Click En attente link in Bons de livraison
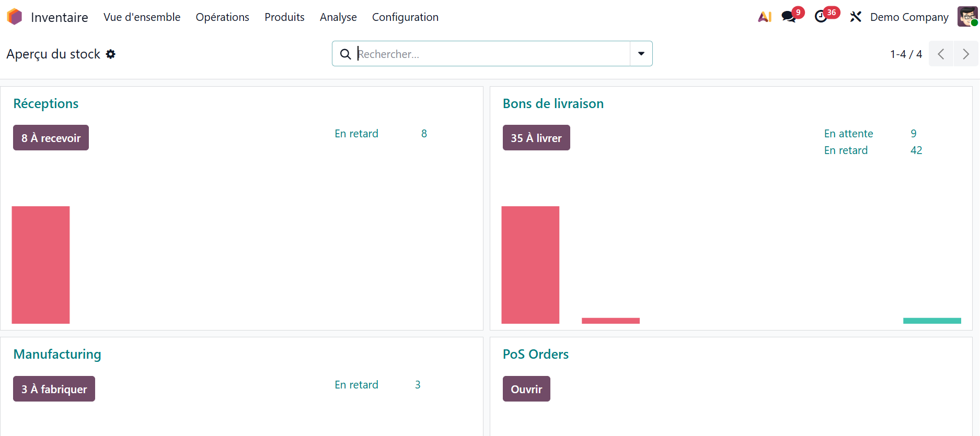The width and height of the screenshot is (980, 436). pyautogui.click(x=849, y=134)
